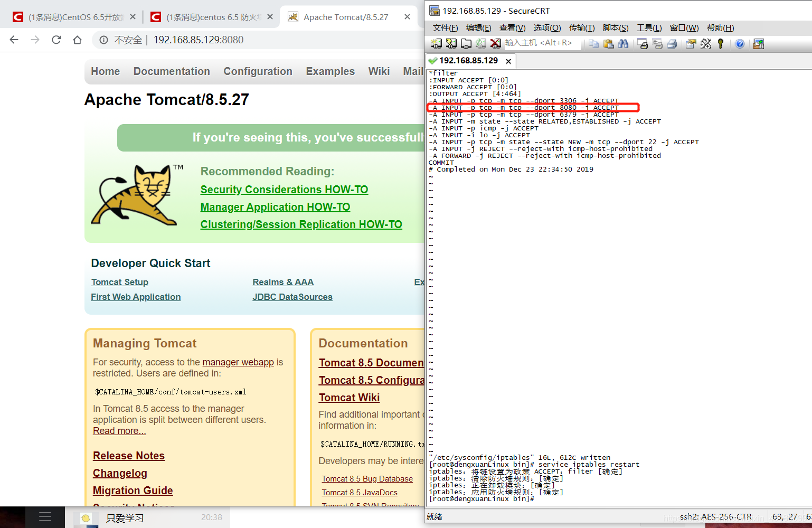Open the 查看(V) menu
812x528 pixels.
(x=512, y=28)
